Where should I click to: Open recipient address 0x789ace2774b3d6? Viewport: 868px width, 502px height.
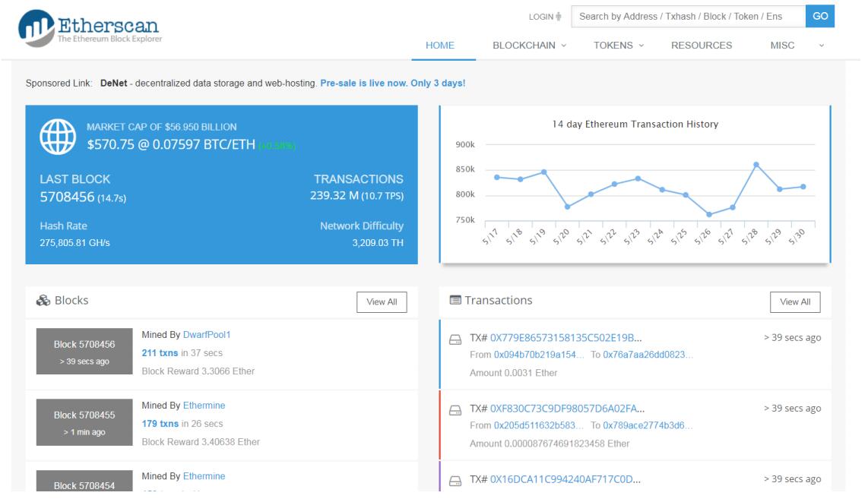(x=648, y=425)
